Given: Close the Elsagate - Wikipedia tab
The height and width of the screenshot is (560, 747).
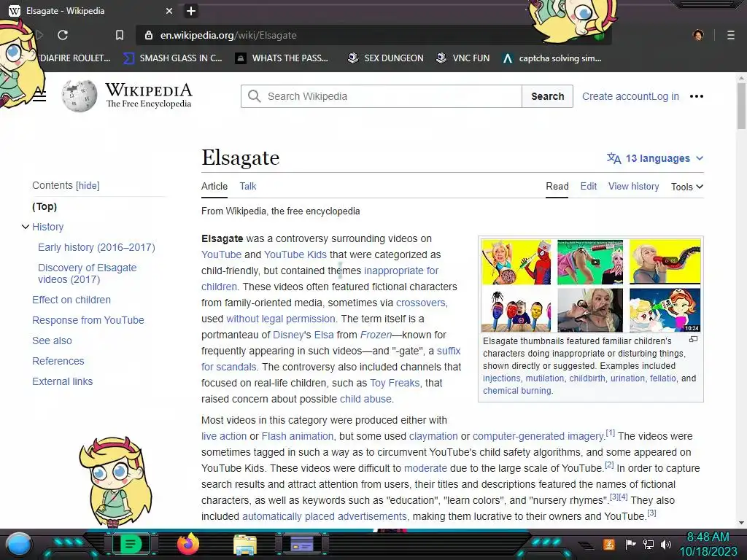Looking at the screenshot, I should click(169, 11).
